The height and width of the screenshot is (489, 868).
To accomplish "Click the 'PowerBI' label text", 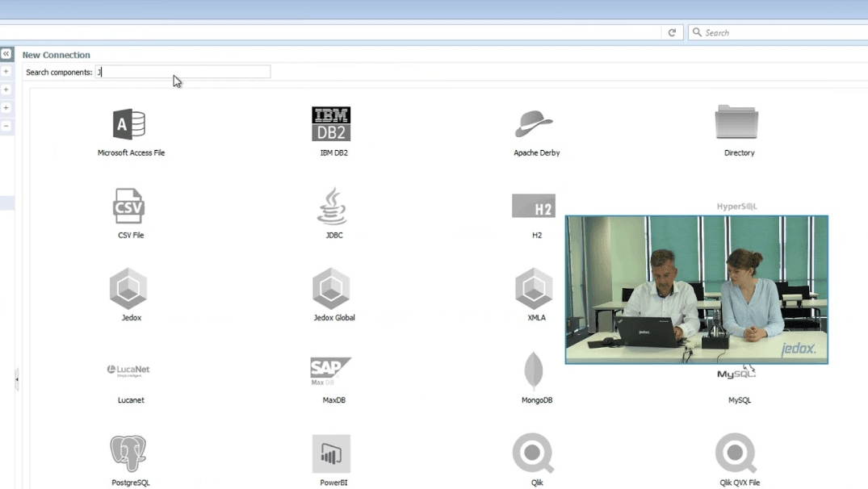I will [x=333, y=483].
